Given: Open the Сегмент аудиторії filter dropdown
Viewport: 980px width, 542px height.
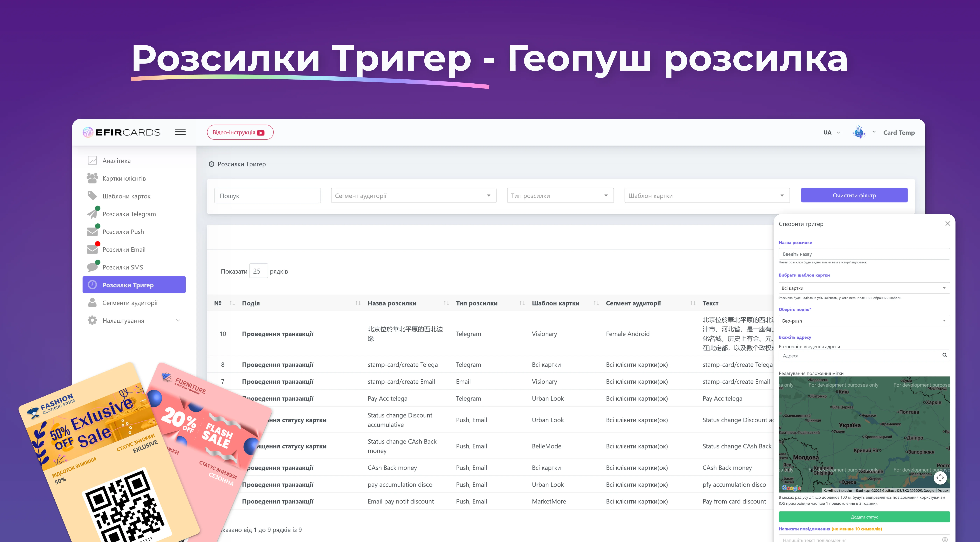Looking at the screenshot, I should [x=414, y=195].
